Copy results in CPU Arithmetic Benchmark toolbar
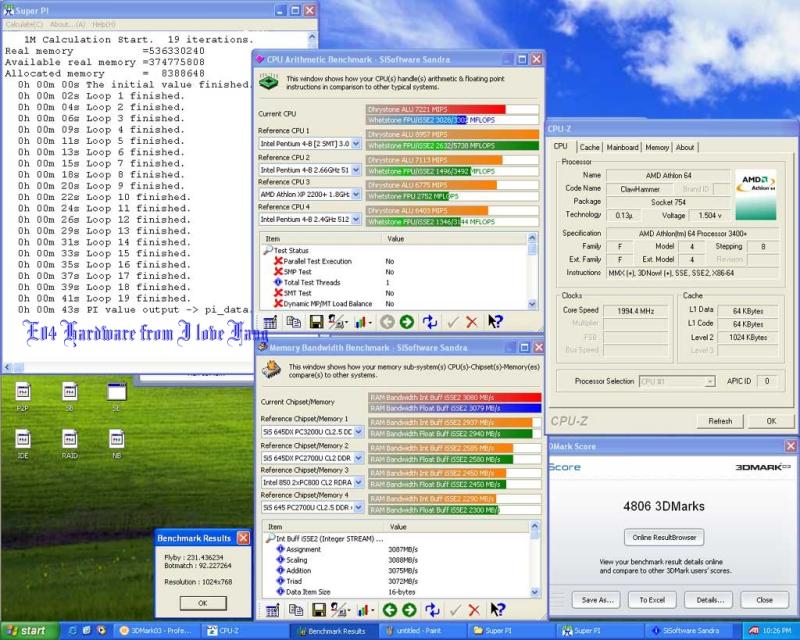The width and height of the screenshot is (800, 640). 293,322
